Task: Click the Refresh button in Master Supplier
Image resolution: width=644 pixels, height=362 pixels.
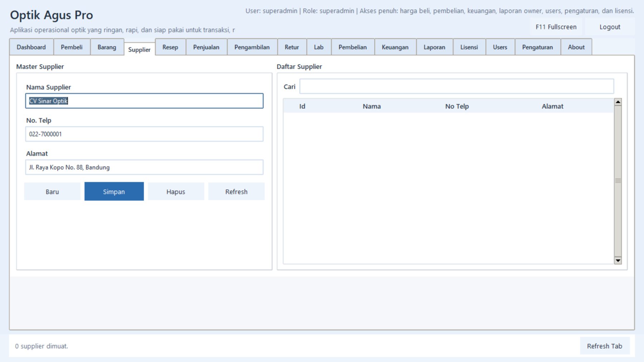Action: pyautogui.click(x=236, y=192)
